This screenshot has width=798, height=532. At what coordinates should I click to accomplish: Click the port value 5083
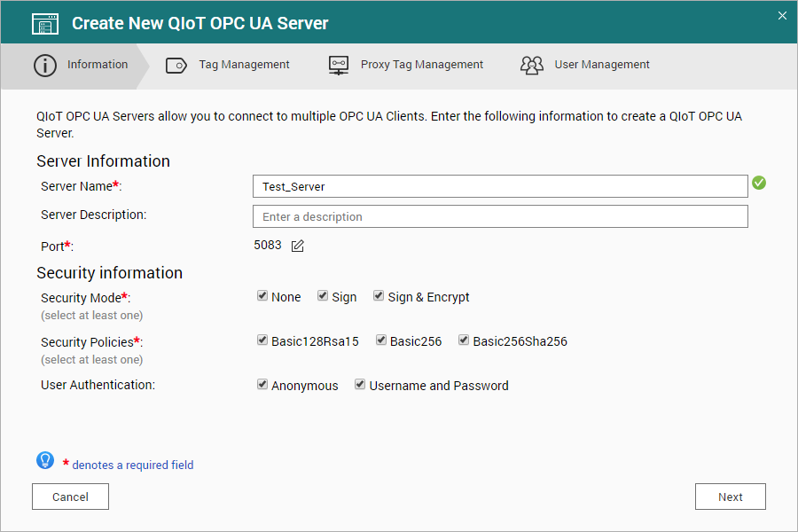pos(268,246)
